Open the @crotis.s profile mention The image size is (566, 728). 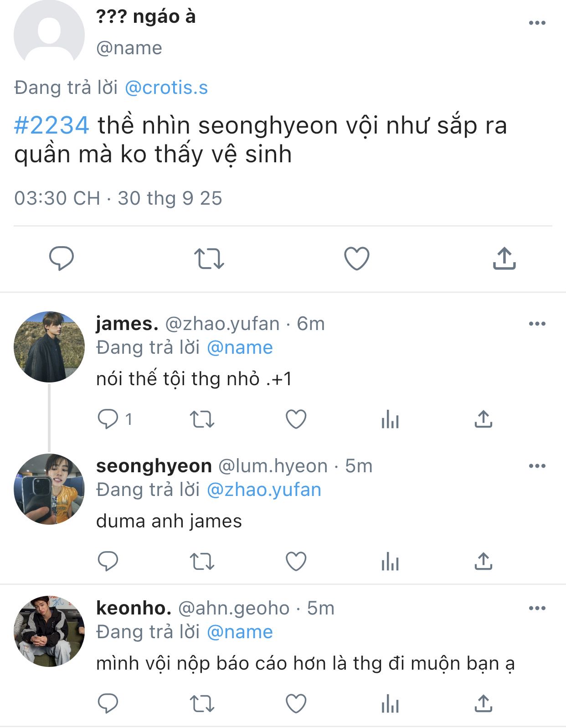[x=166, y=88]
